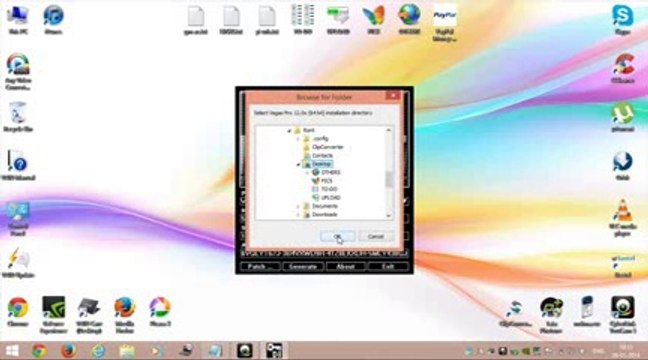This screenshot has width=648, height=360.
Task: Open VLC media player desktop shortcut
Action: pos(623,218)
